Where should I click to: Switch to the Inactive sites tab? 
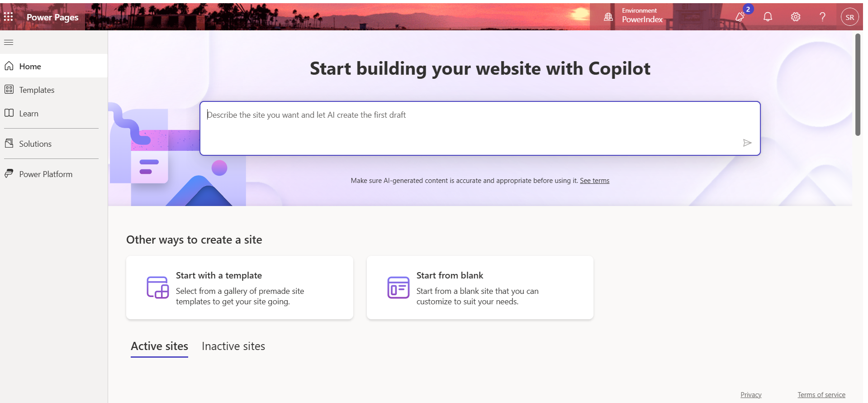coord(233,346)
